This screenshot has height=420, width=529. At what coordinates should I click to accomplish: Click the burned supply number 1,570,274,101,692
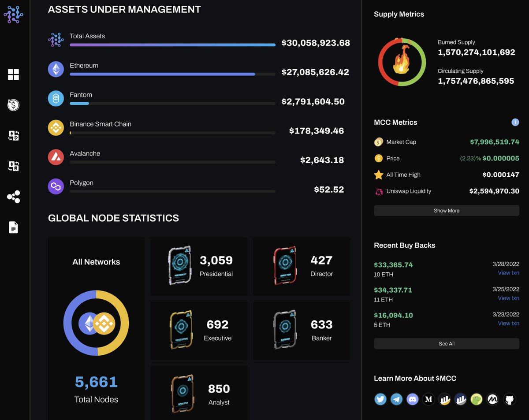(477, 52)
